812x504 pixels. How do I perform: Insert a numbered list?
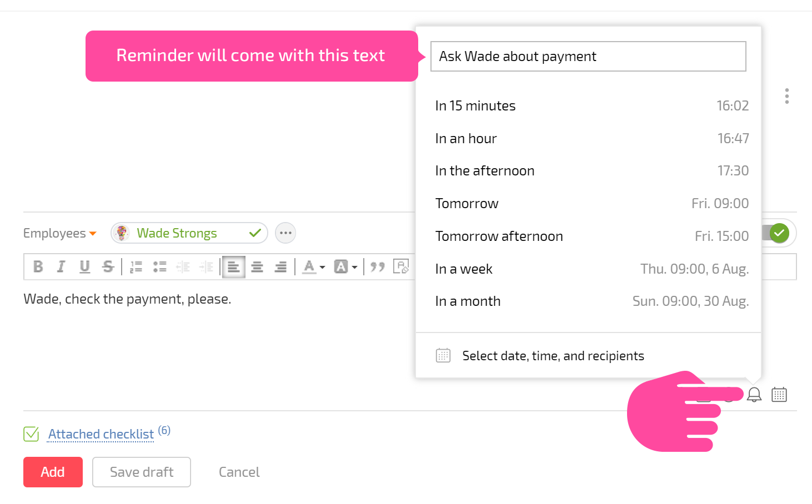(x=136, y=267)
